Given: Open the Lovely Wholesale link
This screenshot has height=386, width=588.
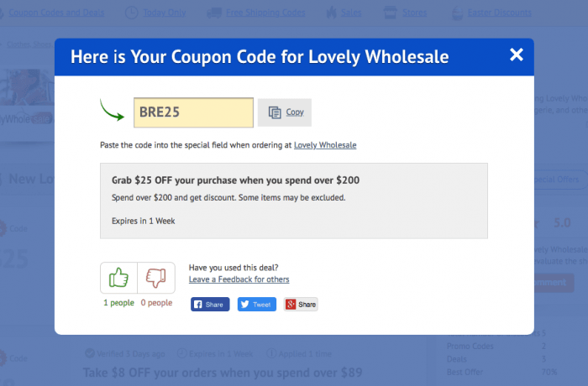Looking at the screenshot, I should click(x=325, y=145).
